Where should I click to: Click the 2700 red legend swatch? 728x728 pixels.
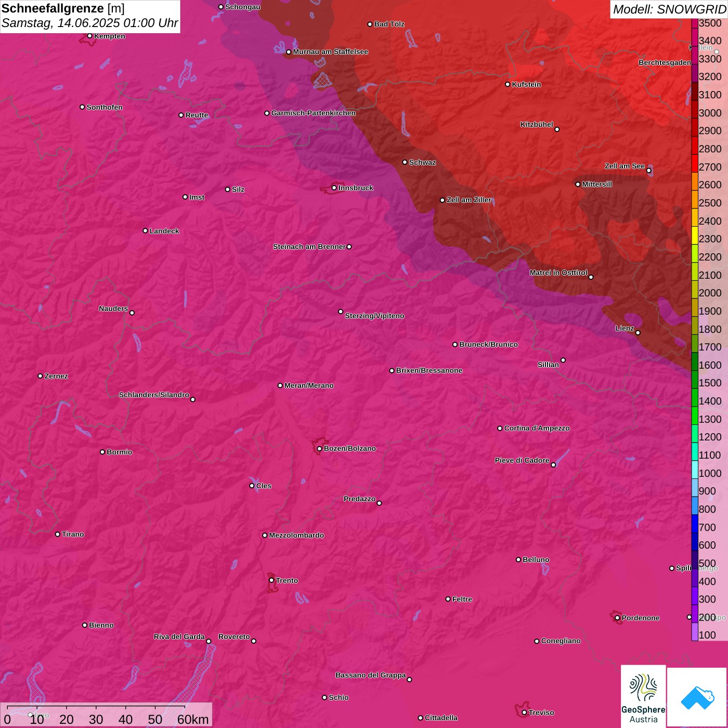point(695,163)
